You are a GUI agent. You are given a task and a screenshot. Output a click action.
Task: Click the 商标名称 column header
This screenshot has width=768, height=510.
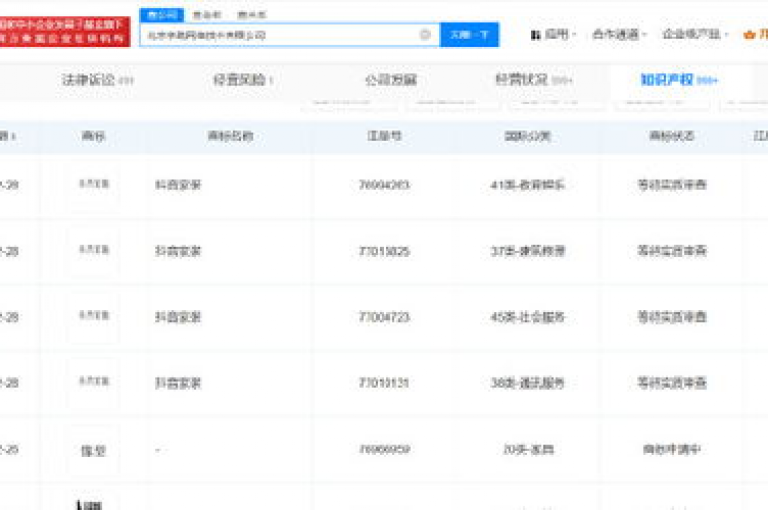click(x=230, y=136)
